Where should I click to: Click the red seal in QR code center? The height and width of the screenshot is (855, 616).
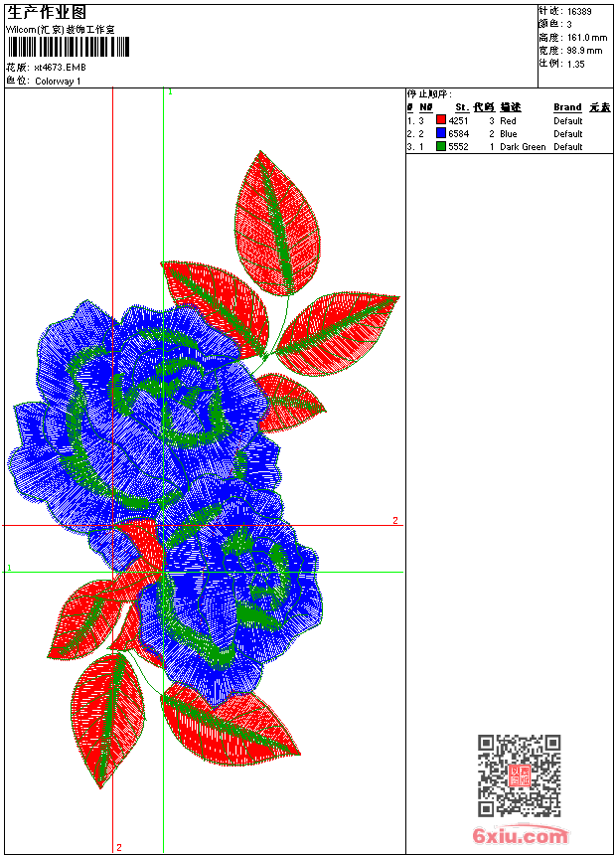(x=519, y=775)
